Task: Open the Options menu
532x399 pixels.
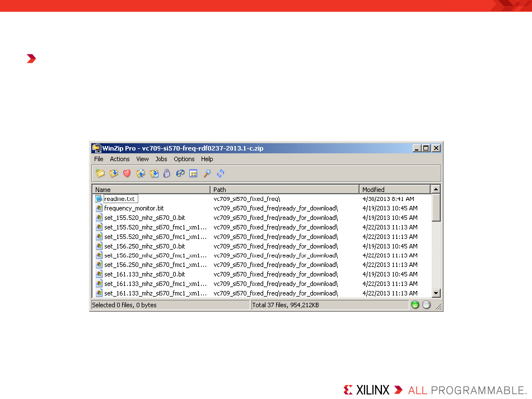Action: (184, 159)
